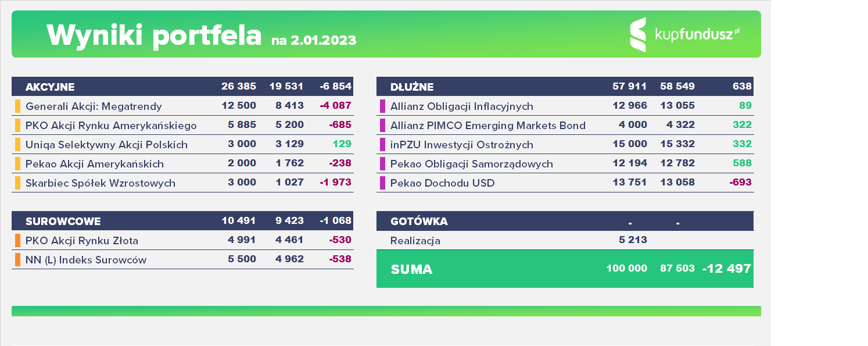The width and height of the screenshot is (868, 346).
Task: Click the Realizacja cash row
Action: [565, 240]
